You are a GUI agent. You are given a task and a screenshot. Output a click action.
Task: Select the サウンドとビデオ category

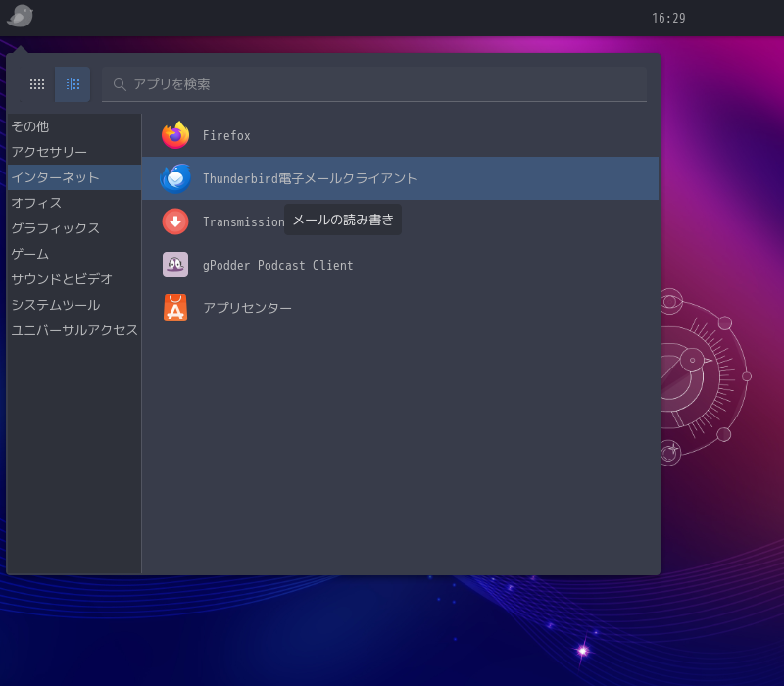coord(74,279)
